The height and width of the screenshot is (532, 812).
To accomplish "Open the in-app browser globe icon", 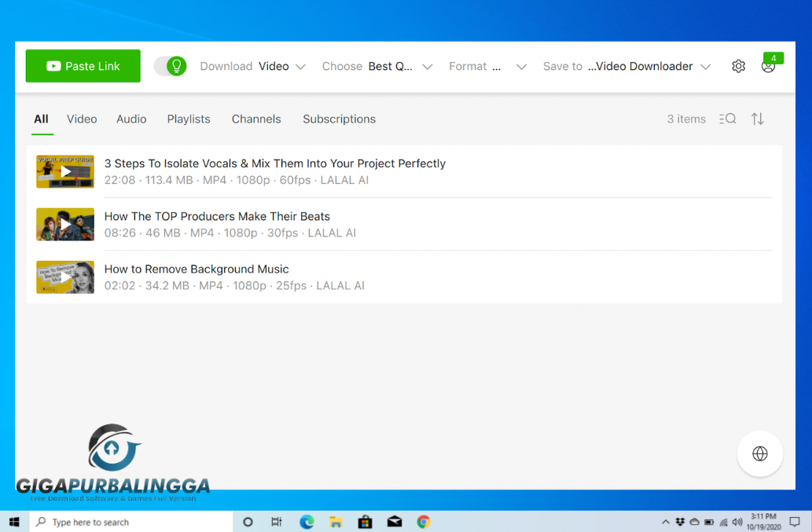I will [x=759, y=453].
